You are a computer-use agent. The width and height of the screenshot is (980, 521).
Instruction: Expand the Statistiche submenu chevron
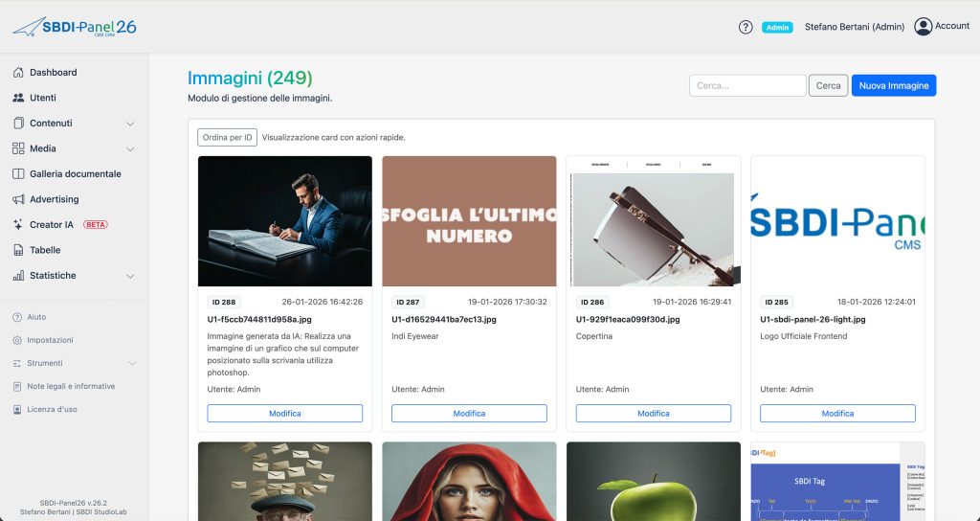(x=130, y=276)
